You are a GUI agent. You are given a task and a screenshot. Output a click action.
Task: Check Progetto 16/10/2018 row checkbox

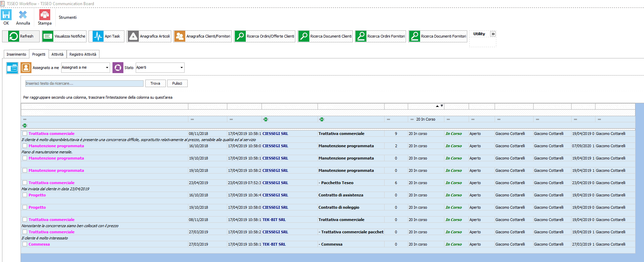25,195
